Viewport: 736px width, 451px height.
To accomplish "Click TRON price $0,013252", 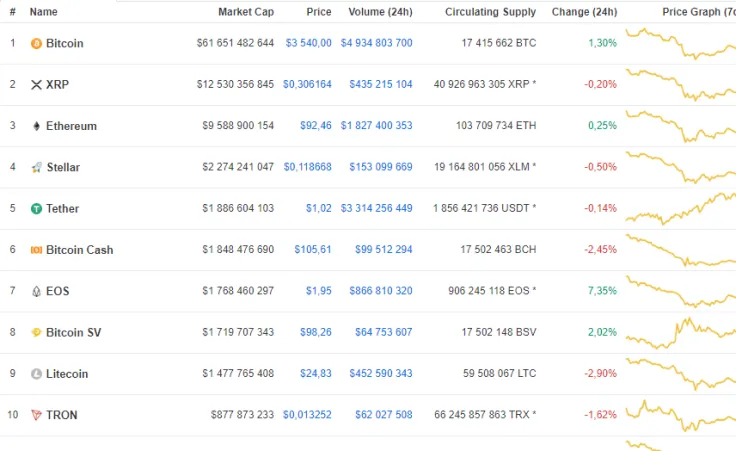I will (307, 415).
